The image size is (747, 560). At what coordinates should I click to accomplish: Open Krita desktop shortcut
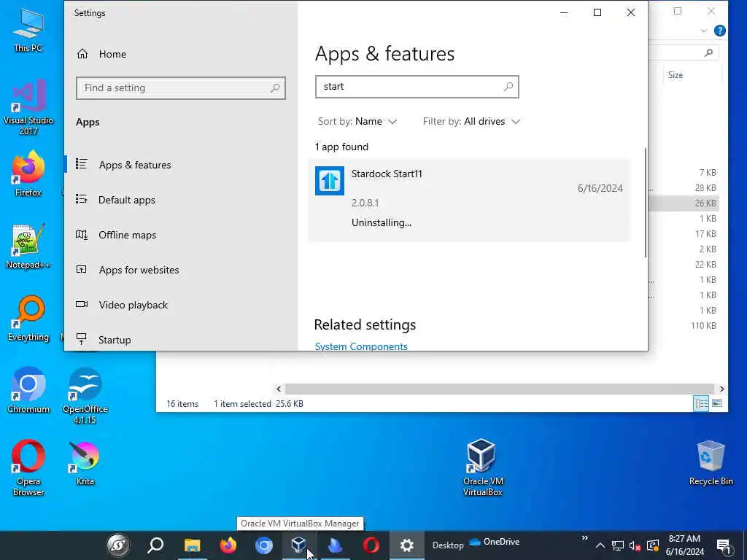coord(85,463)
